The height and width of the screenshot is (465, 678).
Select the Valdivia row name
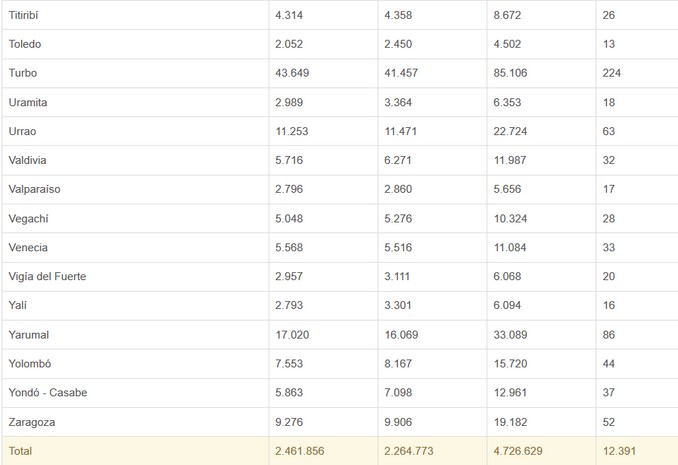coord(28,160)
